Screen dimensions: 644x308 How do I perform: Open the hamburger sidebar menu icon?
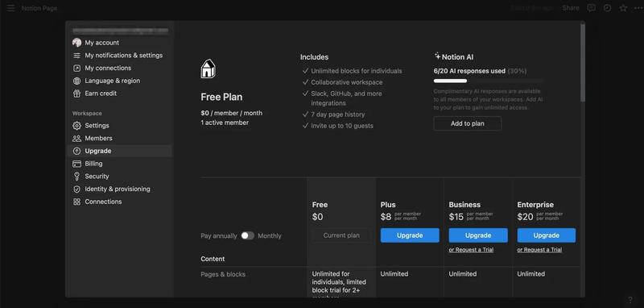tap(10, 8)
